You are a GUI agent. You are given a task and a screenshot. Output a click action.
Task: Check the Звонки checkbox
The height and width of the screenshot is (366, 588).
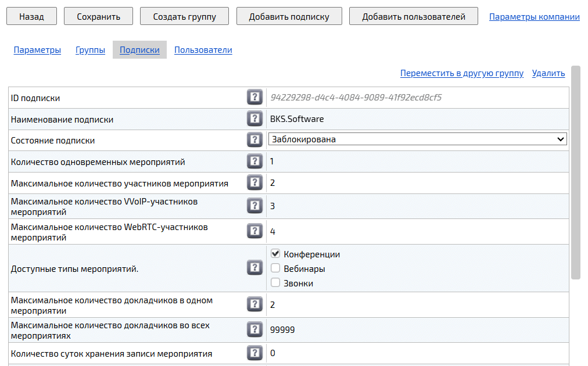pyautogui.click(x=275, y=282)
